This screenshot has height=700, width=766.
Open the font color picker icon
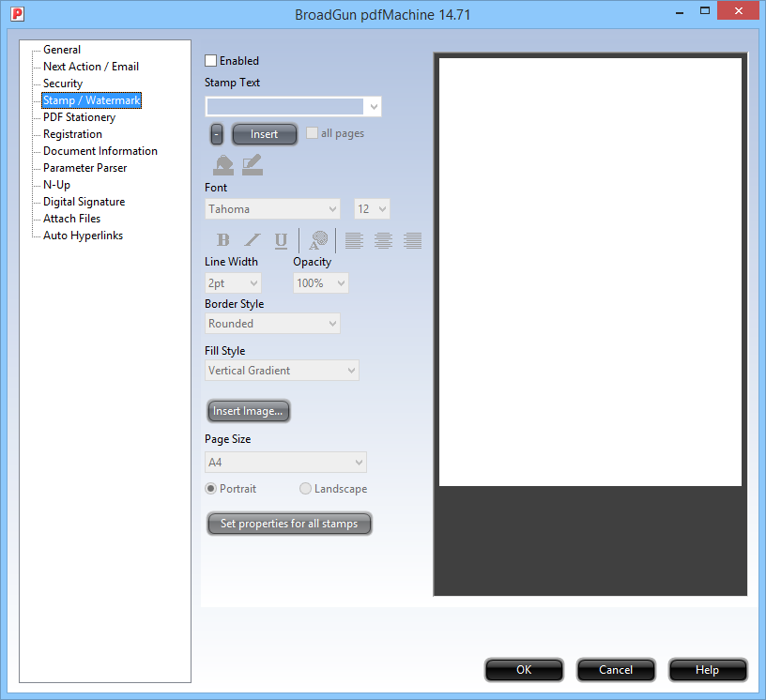tap(318, 240)
